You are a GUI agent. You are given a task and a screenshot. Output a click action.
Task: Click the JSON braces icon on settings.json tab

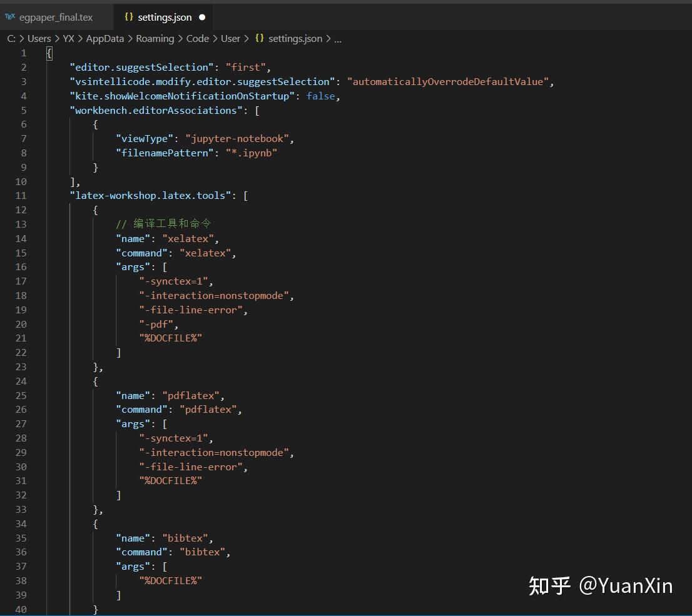click(128, 17)
